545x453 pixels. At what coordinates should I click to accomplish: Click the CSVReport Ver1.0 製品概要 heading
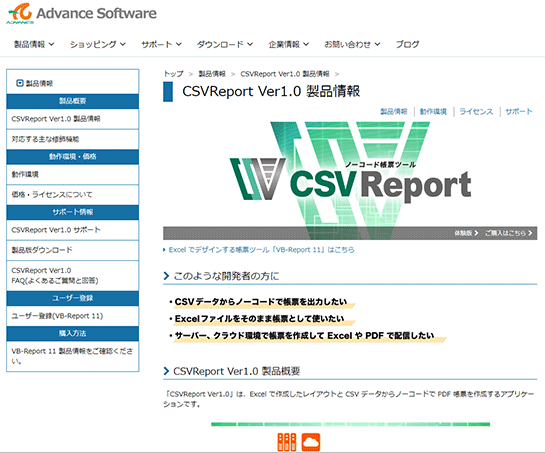(x=236, y=371)
